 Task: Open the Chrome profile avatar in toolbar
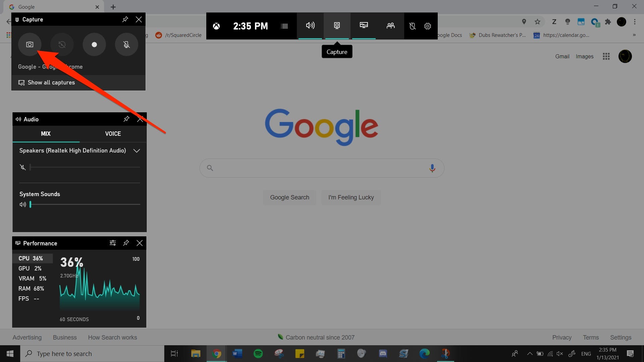click(622, 22)
